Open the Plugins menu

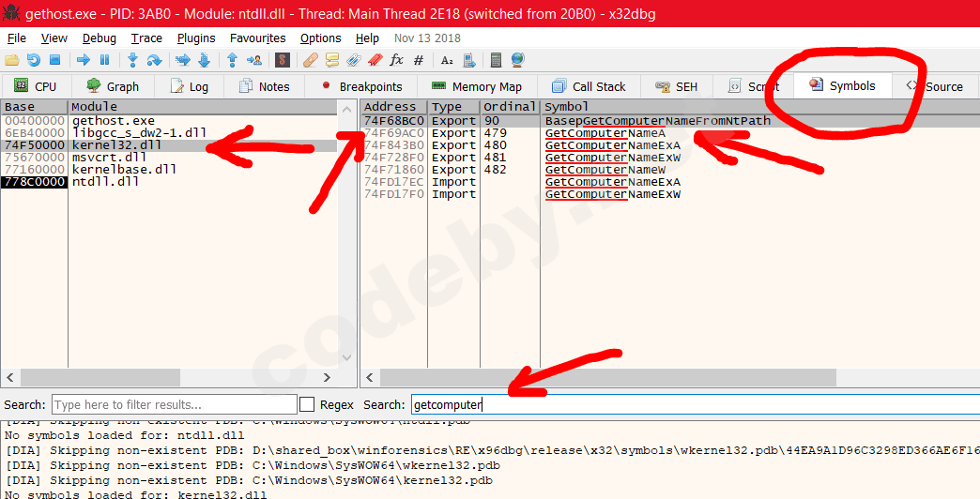[196, 38]
